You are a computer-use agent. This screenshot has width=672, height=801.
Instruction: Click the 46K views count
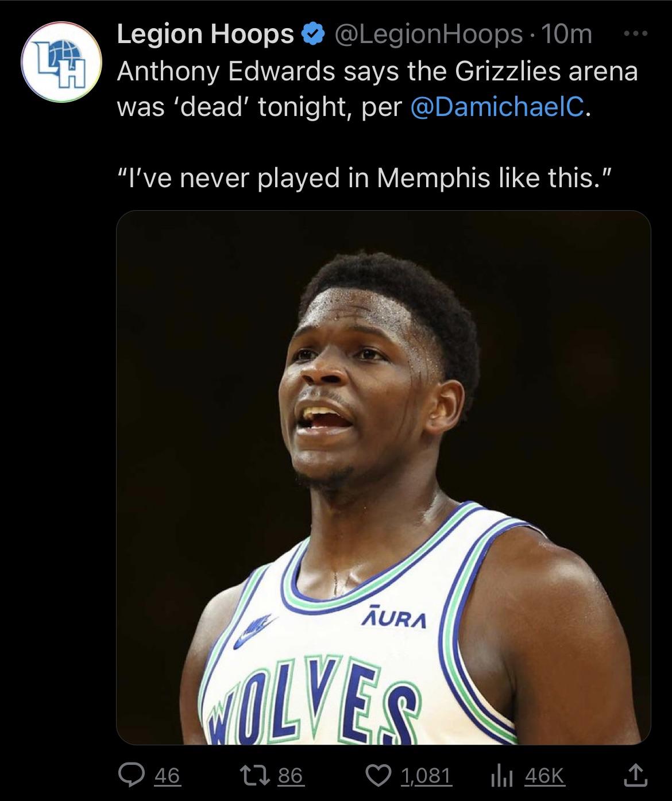(545, 776)
